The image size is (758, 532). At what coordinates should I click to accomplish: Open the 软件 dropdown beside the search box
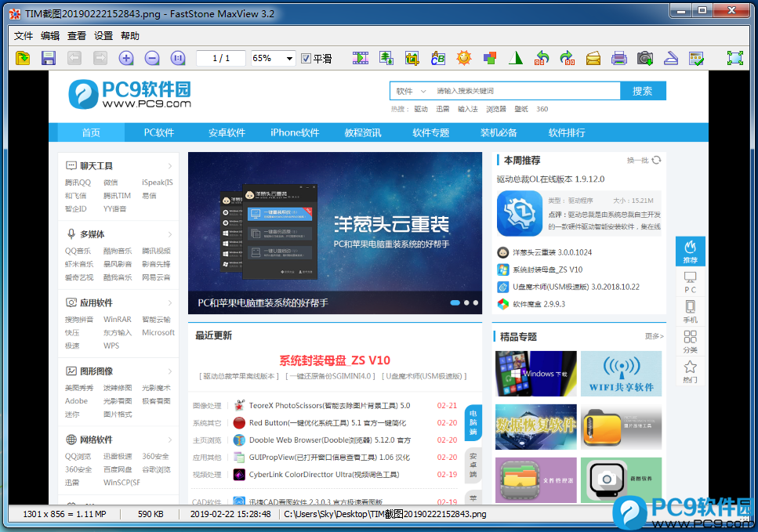[x=411, y=91]
